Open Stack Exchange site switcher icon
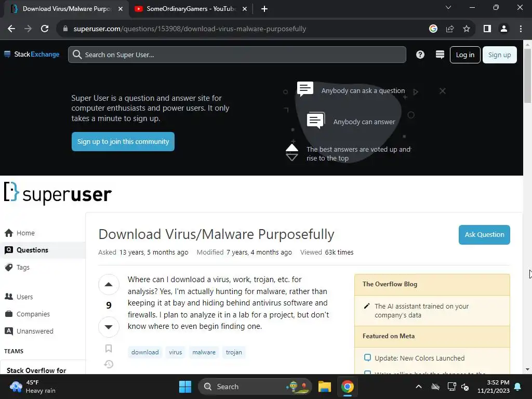This screenshot has height=399, width=532. (x=440, y=55)
